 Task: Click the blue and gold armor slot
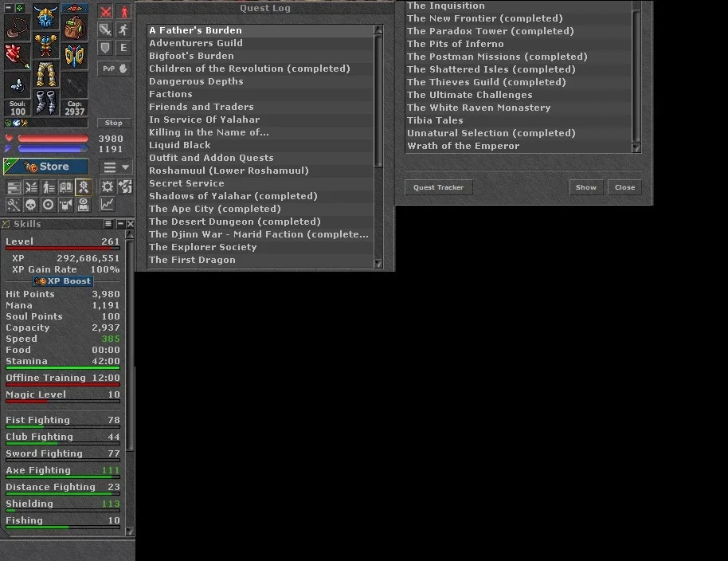point(46,45)
